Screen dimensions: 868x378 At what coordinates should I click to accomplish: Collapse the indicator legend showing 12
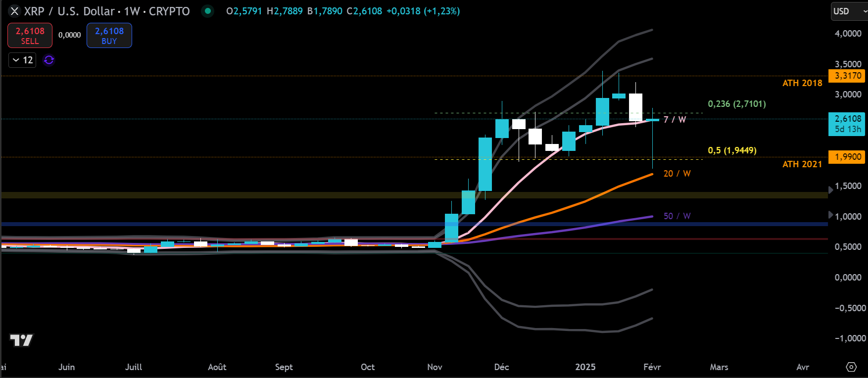tap(22, 60)
